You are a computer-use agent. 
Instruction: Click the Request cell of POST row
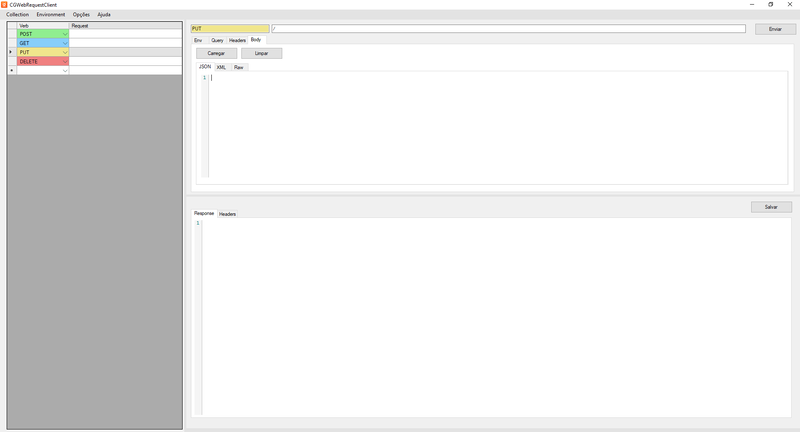pyautogui.click(x=126, y=34)
